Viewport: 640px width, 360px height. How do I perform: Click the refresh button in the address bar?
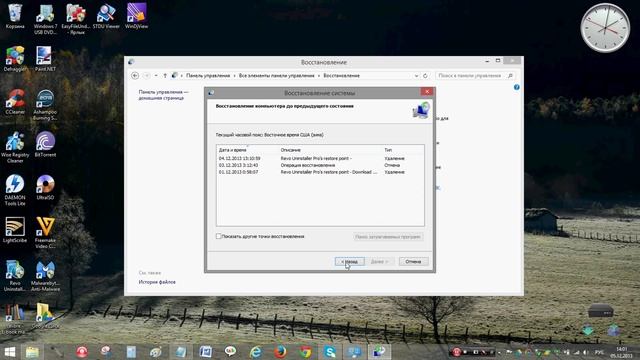pyautogui.click(x=425, y=76)
